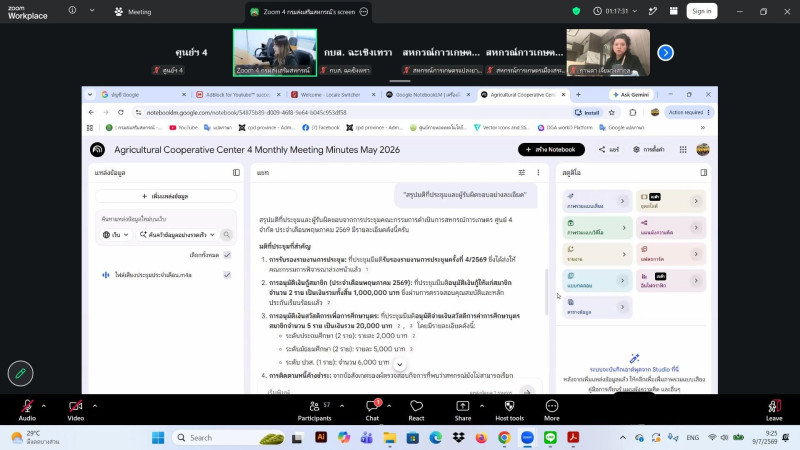800x450 pixels.
Task: Bookmark page with the star icon
Action: pos(612,112)
